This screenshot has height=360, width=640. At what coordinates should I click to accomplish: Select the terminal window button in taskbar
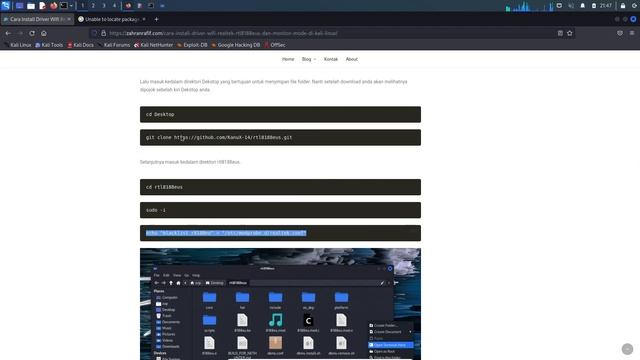coord(151,6)
